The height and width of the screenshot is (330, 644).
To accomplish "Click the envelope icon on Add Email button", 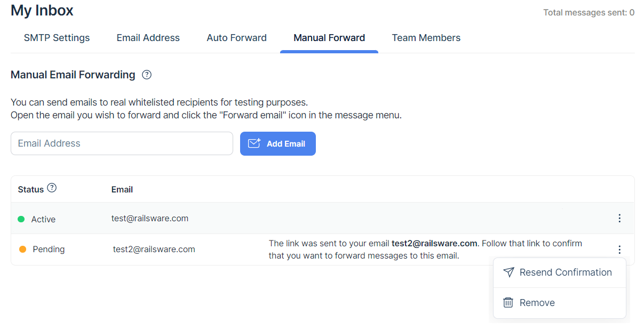I will click(x=254, y=143).
